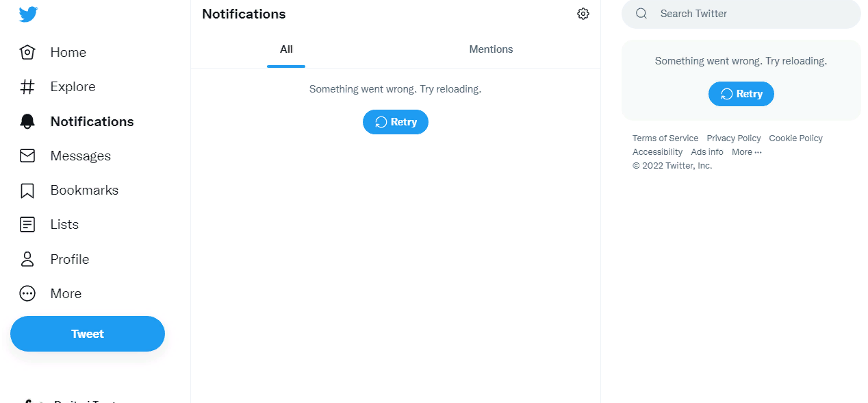Viewport: 868px width, 403px height.
Task: Open the Terms of Service link
Action: pyautogui.click(x=665, y=138)
